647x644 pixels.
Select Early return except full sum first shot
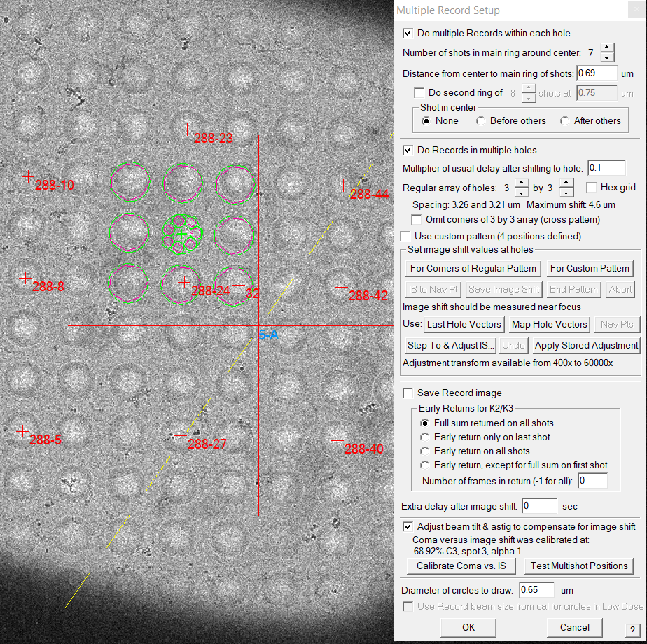pos(424,465)
